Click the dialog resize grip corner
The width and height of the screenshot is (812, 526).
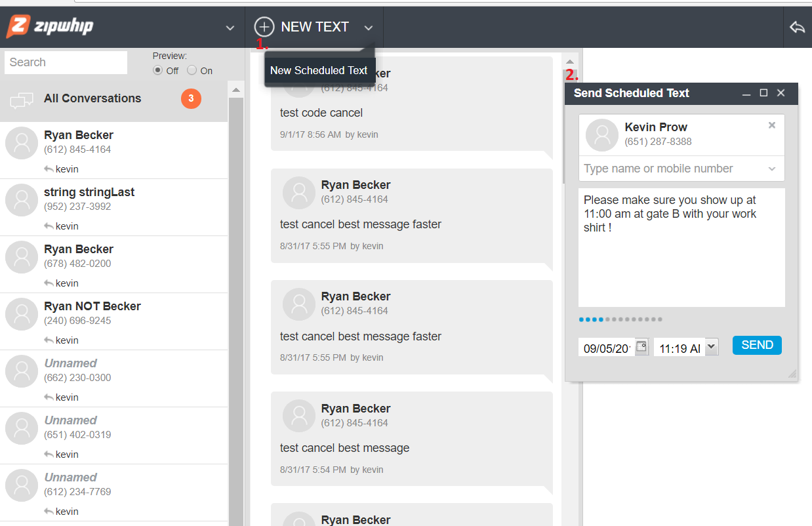point(792,374)
